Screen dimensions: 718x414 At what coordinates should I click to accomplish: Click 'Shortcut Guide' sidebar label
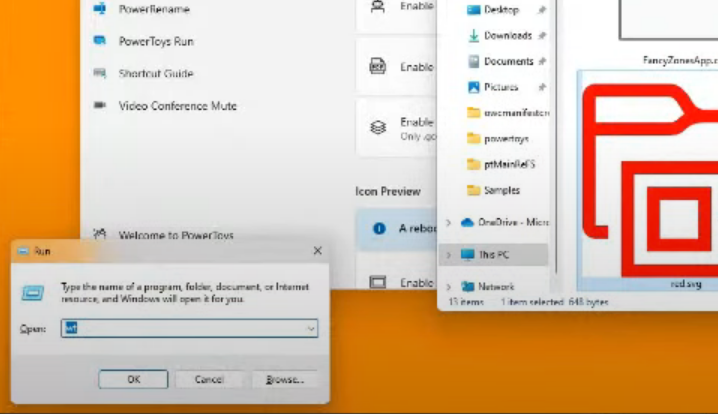(x=156, y=73)
